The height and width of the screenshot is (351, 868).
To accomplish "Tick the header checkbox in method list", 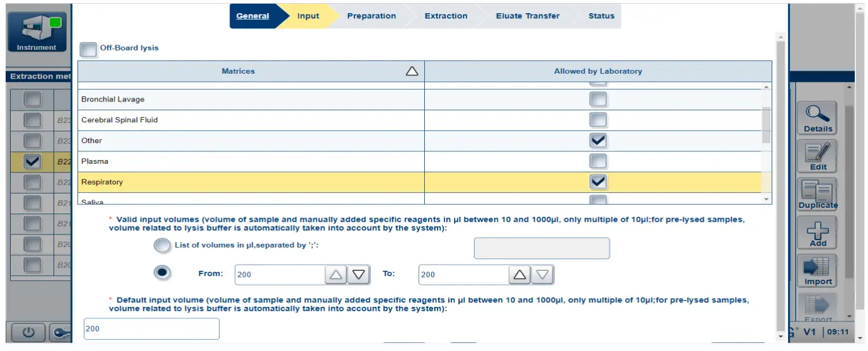I will pyautogui.click(x=32, y=99).
